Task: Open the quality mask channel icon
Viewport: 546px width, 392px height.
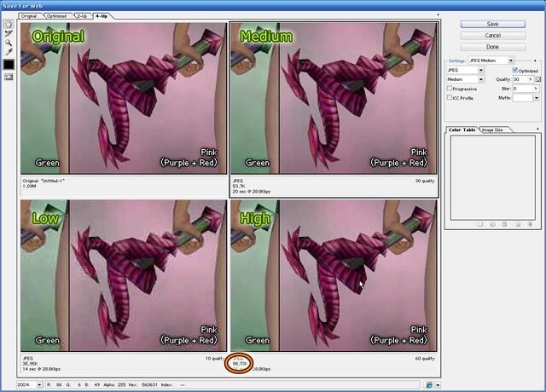Action: pos(538,79)
